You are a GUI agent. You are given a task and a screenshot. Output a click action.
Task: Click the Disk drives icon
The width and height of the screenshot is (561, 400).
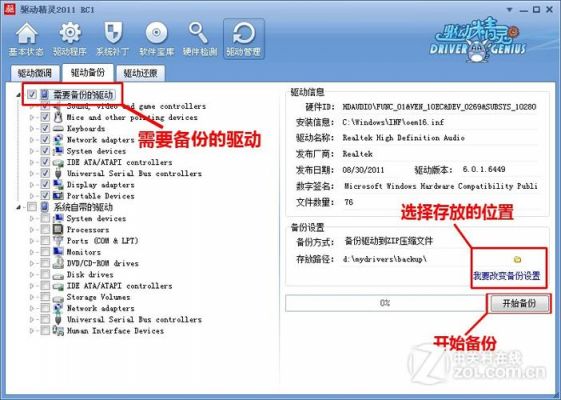click(x=58, y=275)
